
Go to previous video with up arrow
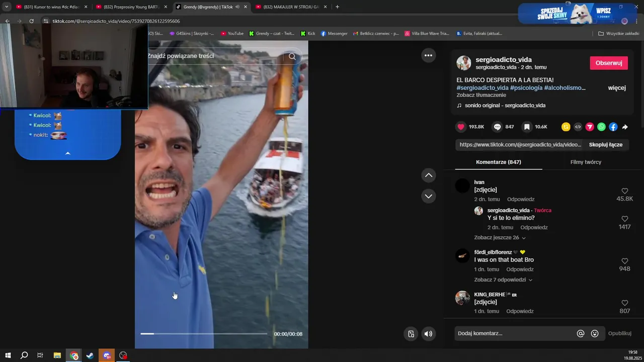pos(429,175)
